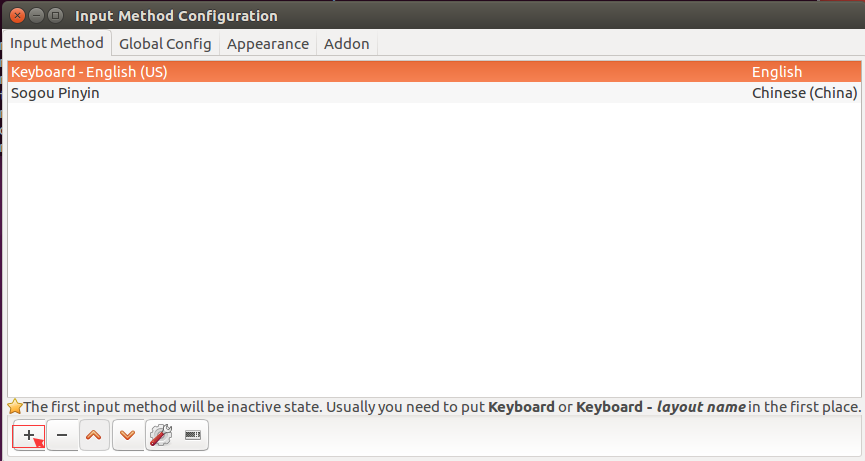Select the Input Method tab

(57, 43)
